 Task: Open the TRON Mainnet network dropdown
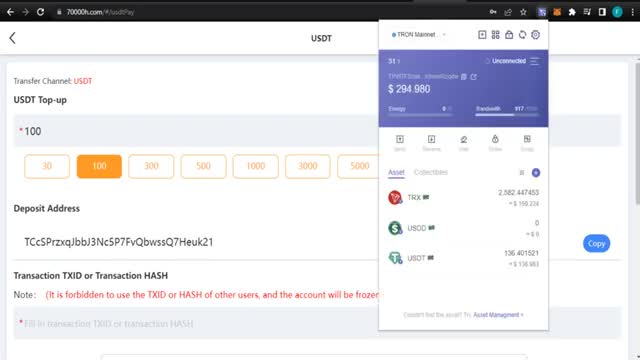[x=418, y=35]
